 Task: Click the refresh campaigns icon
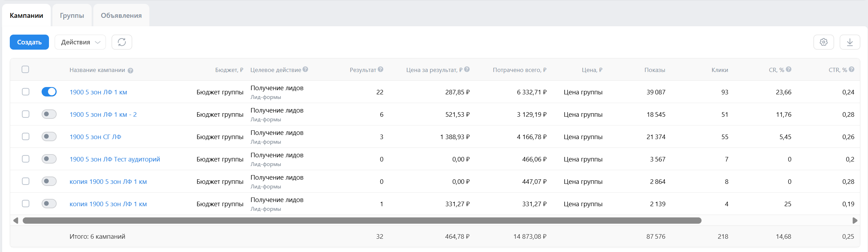coord(122,42)
